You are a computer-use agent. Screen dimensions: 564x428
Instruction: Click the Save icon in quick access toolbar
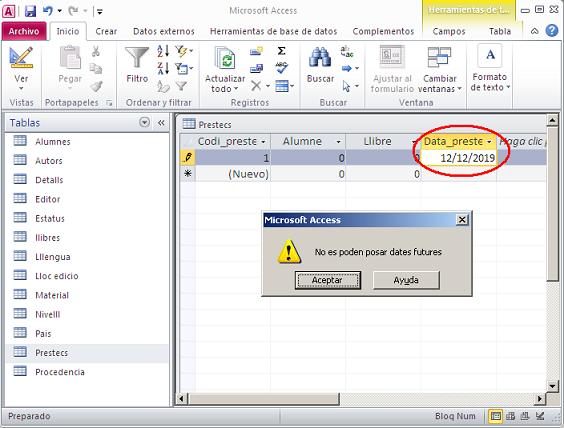coord(30,11)
